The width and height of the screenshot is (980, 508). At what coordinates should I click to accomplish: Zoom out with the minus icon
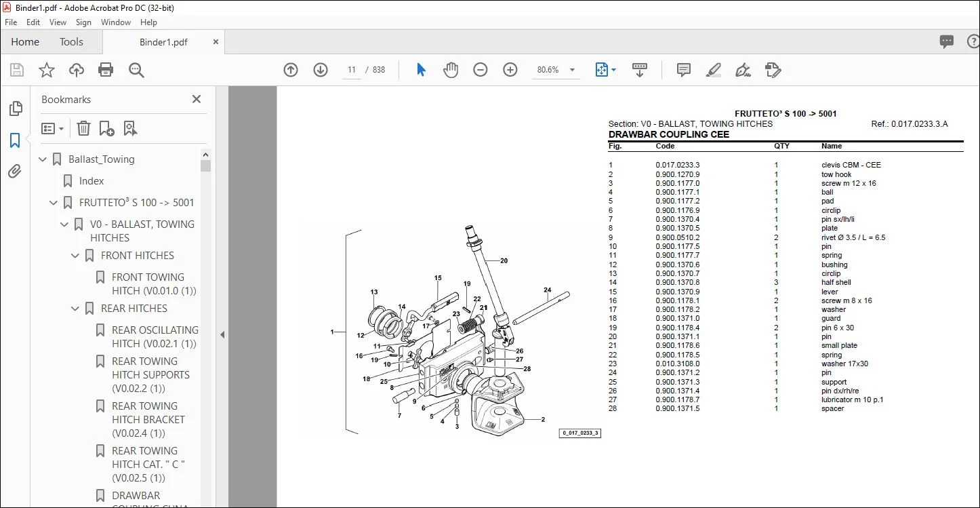click(x=481, y=70)
